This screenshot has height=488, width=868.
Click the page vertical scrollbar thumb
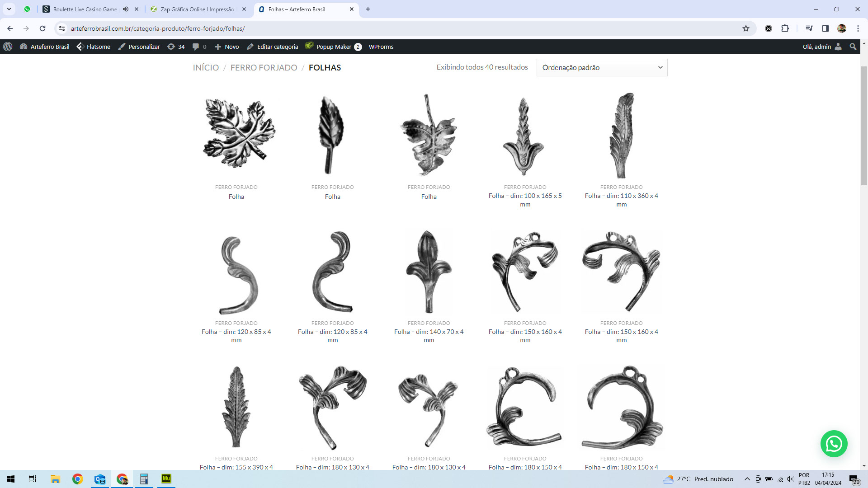[x=864, y=126]
